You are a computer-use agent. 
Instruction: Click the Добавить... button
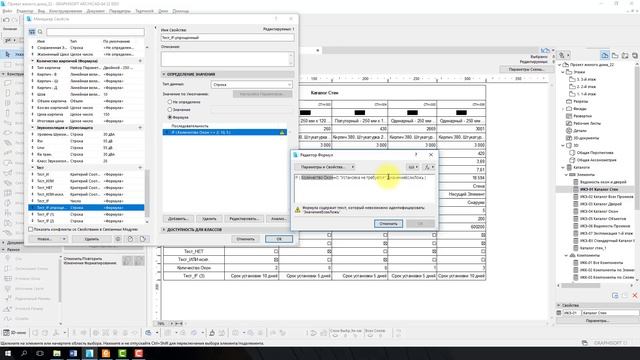pyautogui.click(x=178, y=219)
